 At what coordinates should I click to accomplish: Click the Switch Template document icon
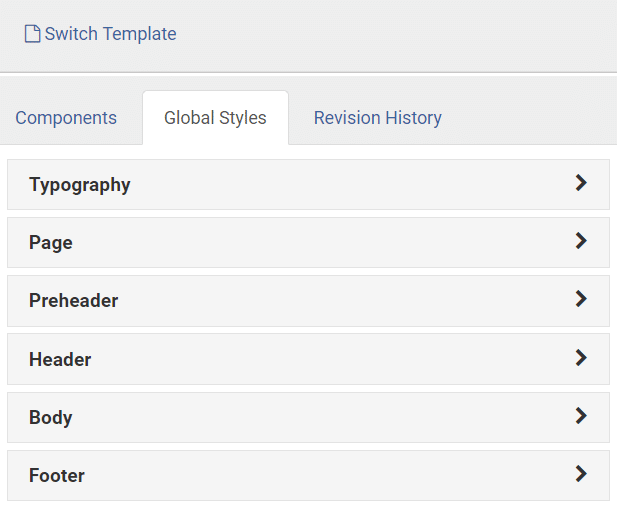[x=32, y=33]
